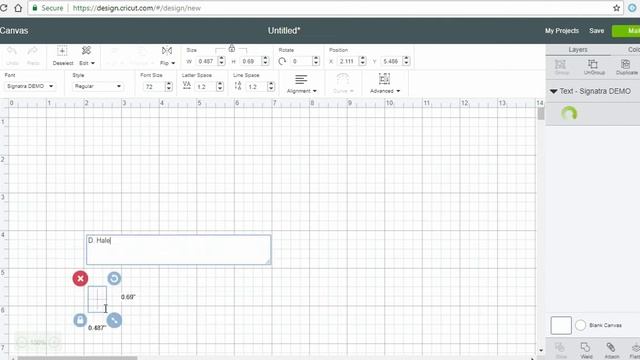Open the Regular style dropdown
640x360 pixels.
tap(98, 86)
